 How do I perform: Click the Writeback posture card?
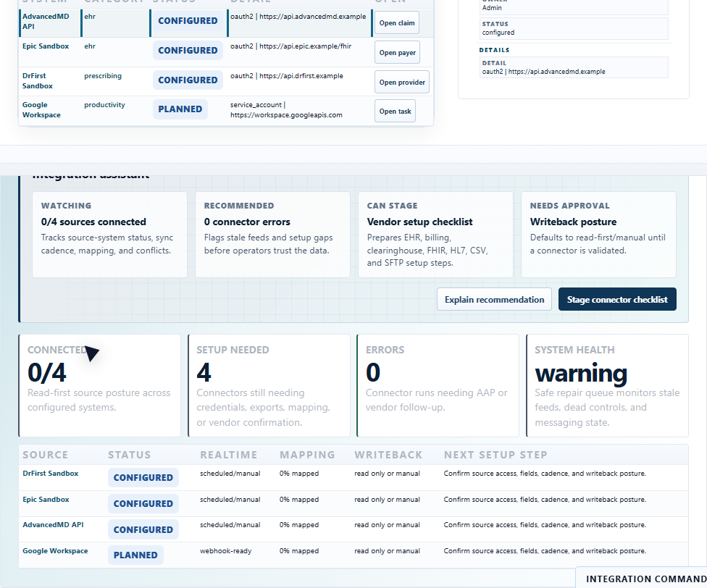click(598, 235)
